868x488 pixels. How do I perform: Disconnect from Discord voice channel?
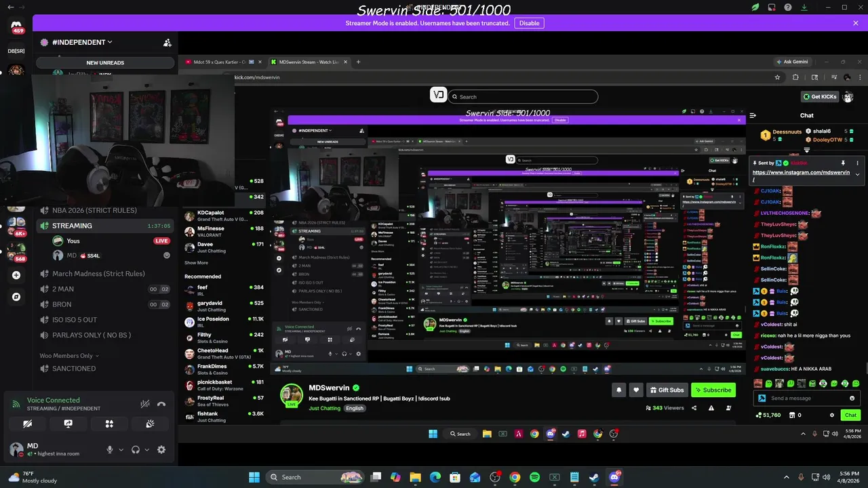tap(161, 404)
